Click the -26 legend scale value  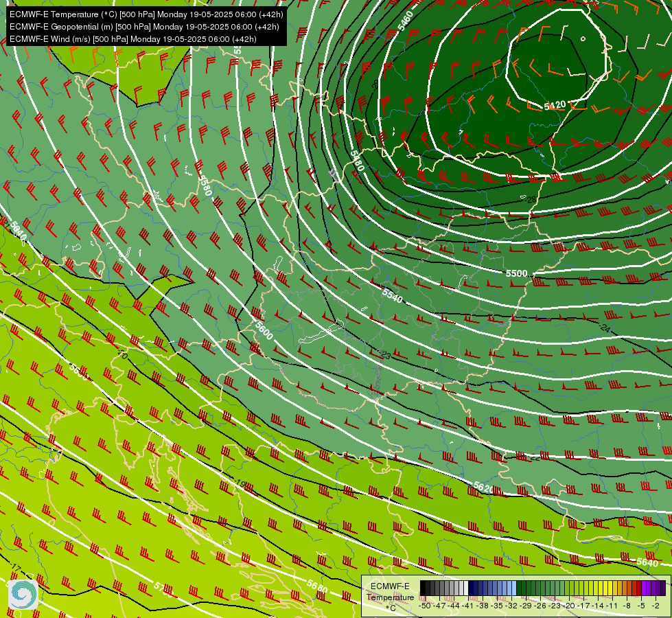[540, 606]
